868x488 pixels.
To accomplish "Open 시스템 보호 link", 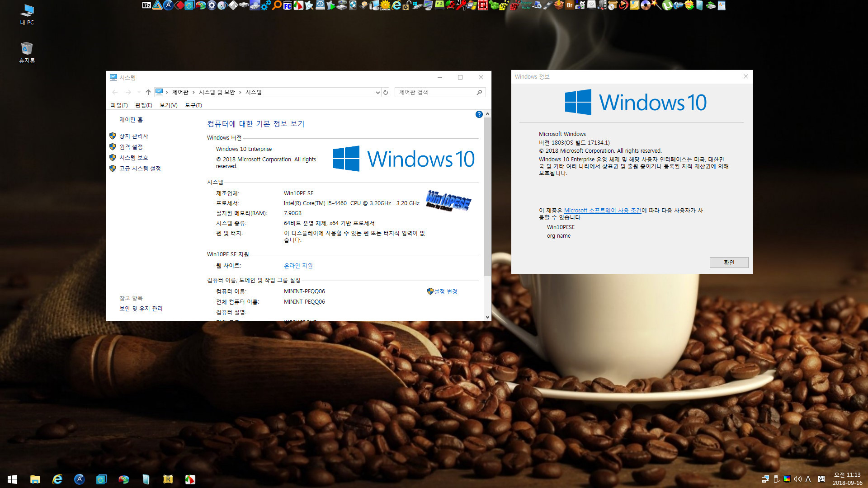I will (x=134, y=158).
